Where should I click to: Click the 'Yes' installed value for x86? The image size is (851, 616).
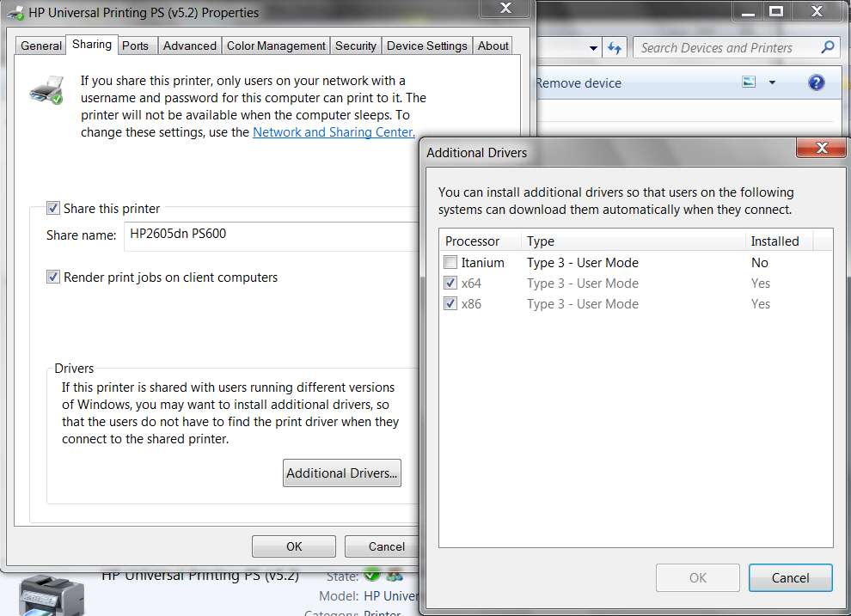[761, 304]
